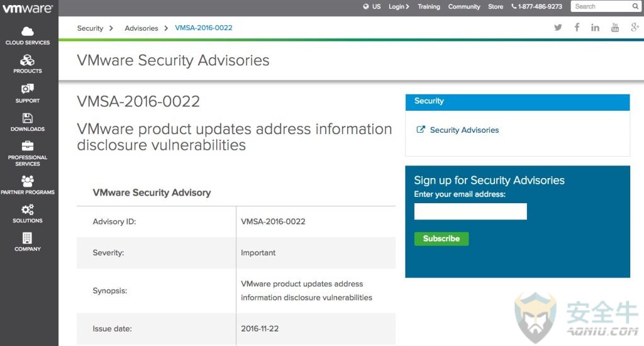Click 'Enter your email address:' label
The height and width of the screenshot is (346, 644).
(460, 194)
